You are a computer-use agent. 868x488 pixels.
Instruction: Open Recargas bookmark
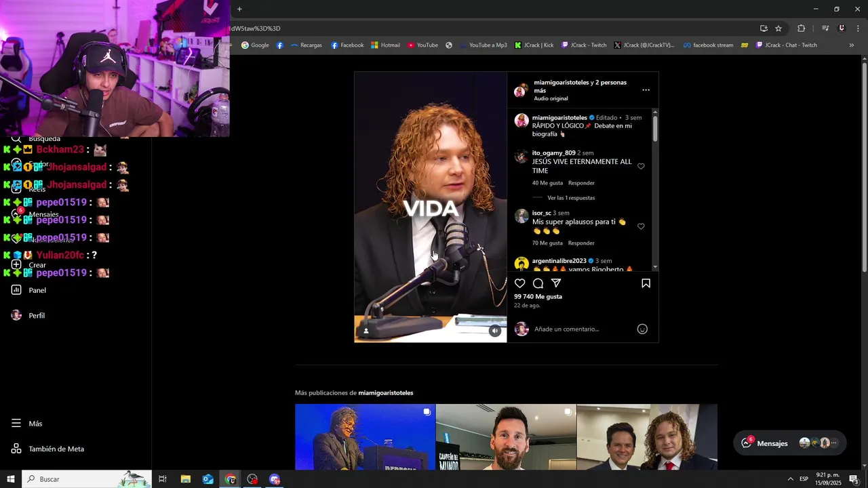tap(306, 45)
